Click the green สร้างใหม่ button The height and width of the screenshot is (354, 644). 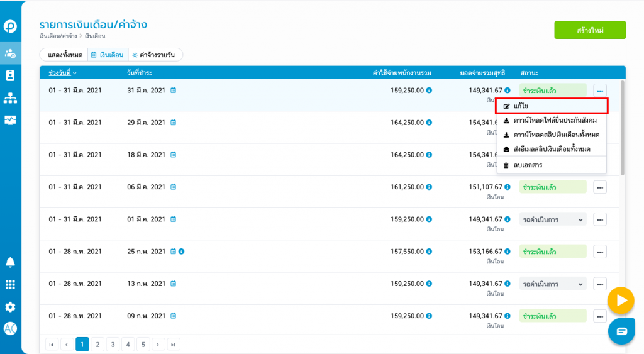pyautogui.click(x=589, y=30)
